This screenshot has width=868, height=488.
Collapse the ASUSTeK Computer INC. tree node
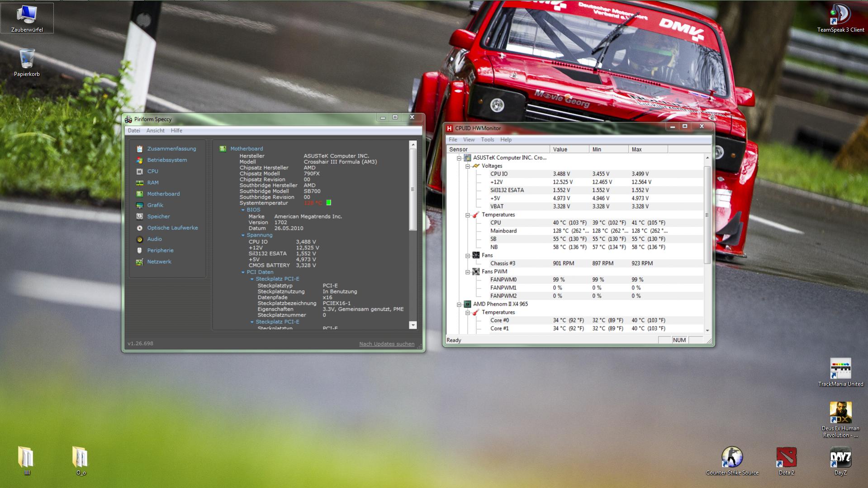pyautogui.click(x=459, y=158)
